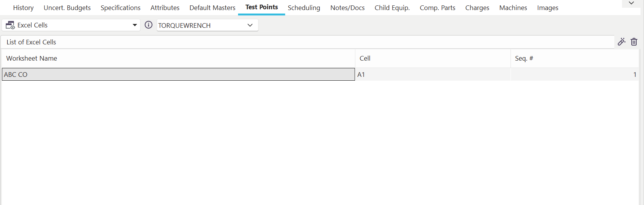
Task: Switch to Uncert. Budgets tab
Action: point(67,8)
